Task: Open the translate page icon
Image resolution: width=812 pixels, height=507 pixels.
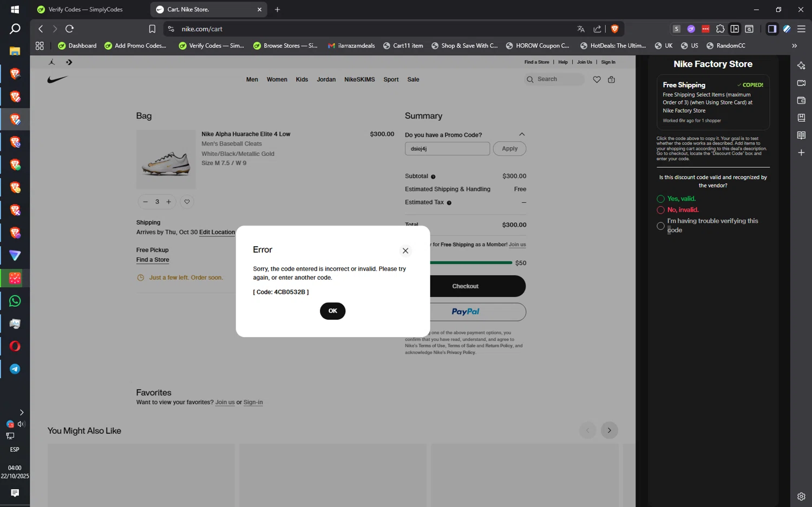Action: [x=581, y=29]
